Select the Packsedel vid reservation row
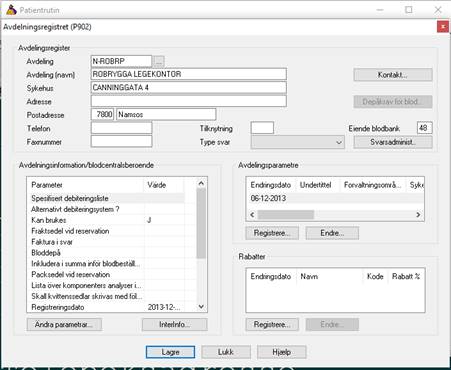 click(x=107, y=275)
